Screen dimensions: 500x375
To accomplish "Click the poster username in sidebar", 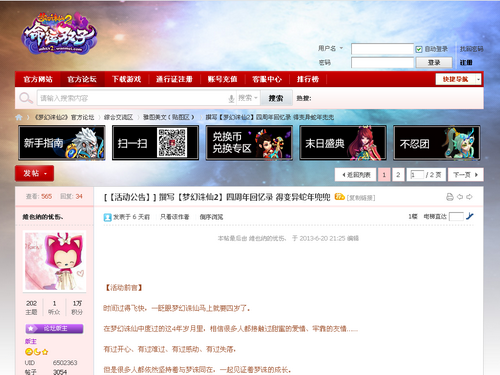I will (x=43, y=217).
